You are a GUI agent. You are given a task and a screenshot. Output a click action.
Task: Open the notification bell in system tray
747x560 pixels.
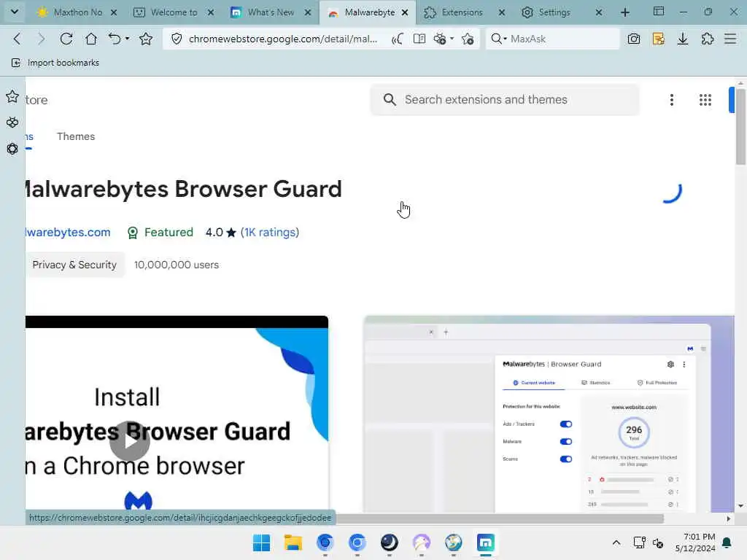pos(727,542)
